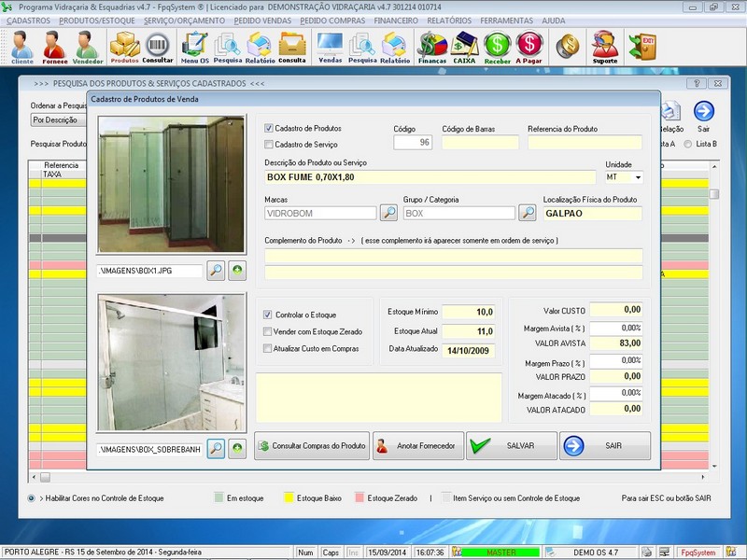Toggle Cadastro de Produtos checkbox
The width and height of the screenshot is (747, 560).
pos(269,128)
